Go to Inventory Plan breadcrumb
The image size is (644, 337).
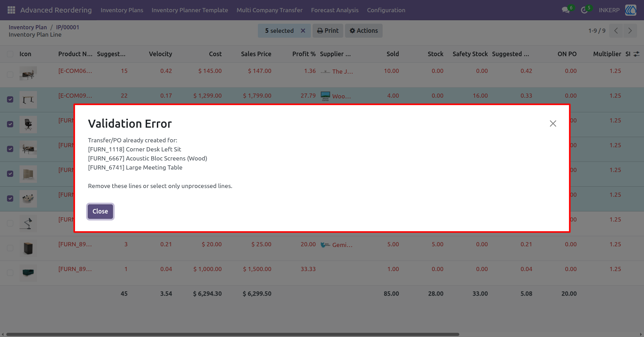click(x=28, y=27)
